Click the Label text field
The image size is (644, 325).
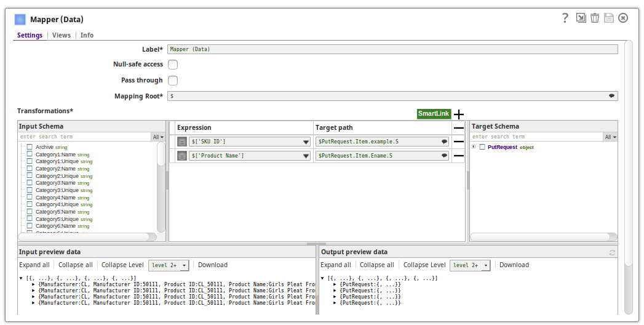(x=392, y=49)
